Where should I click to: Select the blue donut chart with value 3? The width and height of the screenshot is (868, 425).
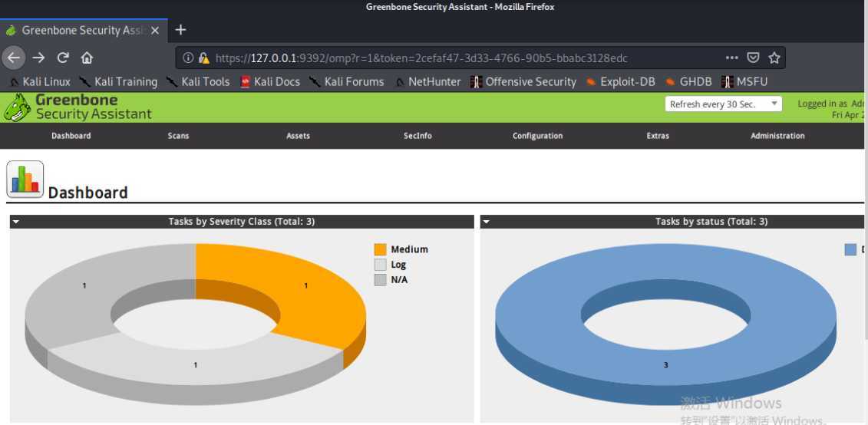coord(666,365)
